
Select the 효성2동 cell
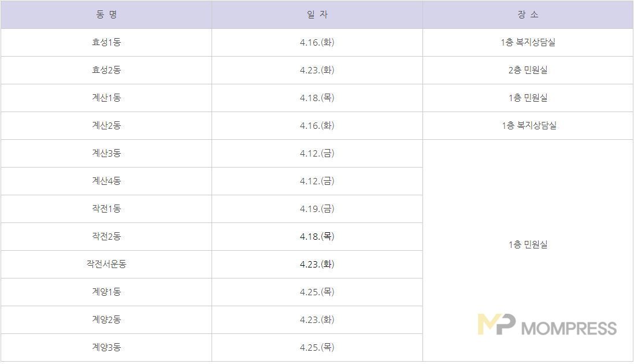106,70
